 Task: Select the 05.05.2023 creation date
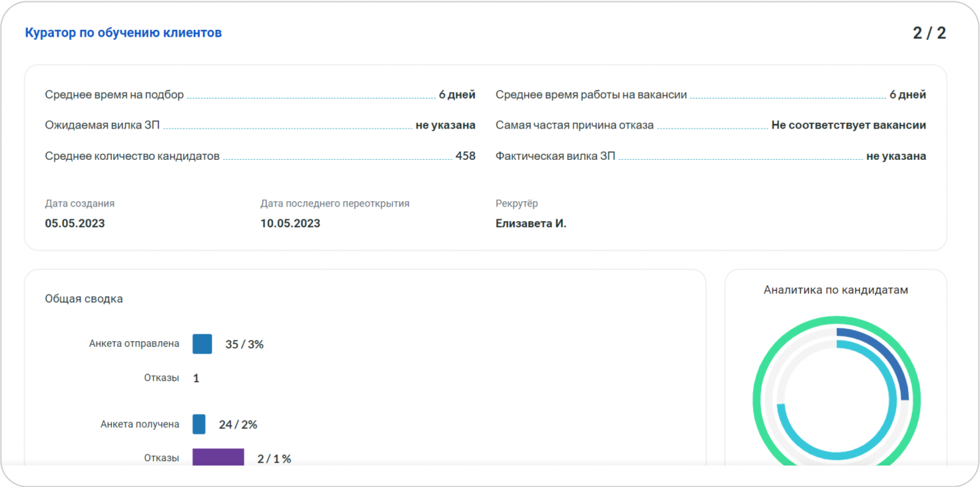(x=75, y=223)
